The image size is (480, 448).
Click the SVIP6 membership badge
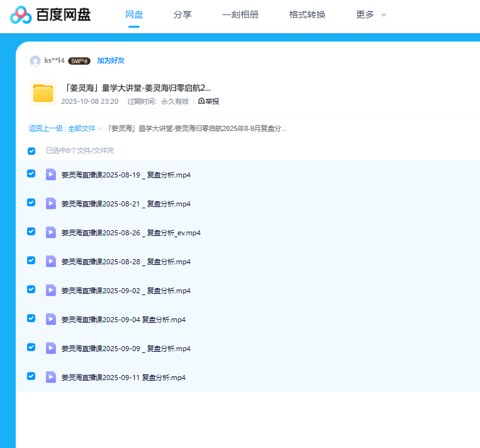click(79, 61)
